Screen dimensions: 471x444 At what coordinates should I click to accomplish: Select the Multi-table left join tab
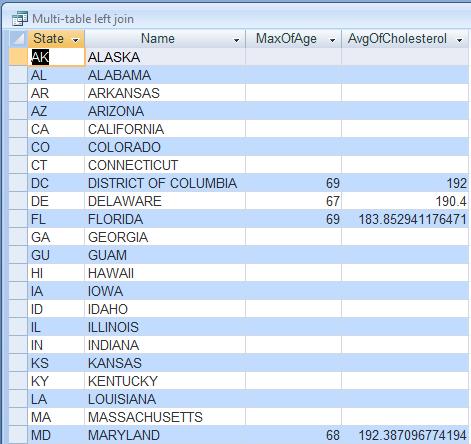tap(83, 19)
